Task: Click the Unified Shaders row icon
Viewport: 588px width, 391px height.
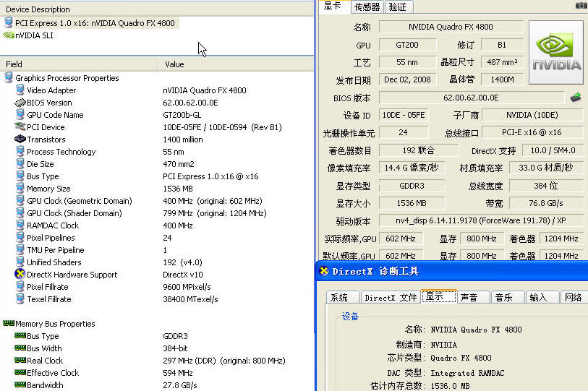Action: (x=20, y=262)
